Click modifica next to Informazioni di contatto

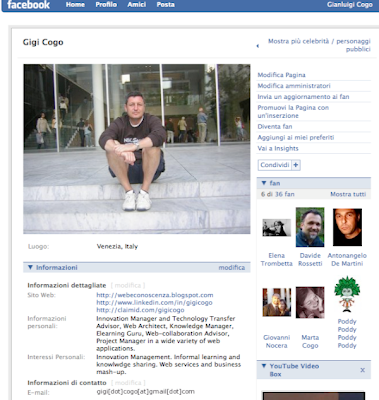[128, 383]
